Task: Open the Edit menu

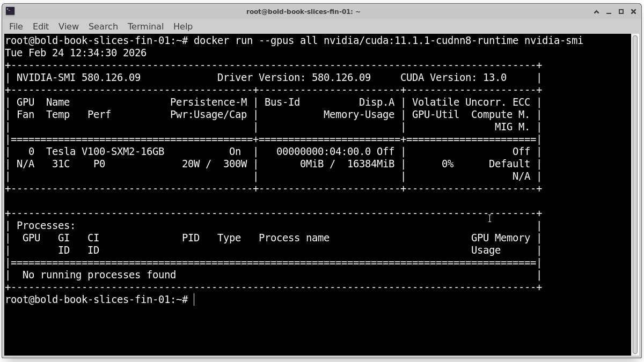Action: click(41, 26)
